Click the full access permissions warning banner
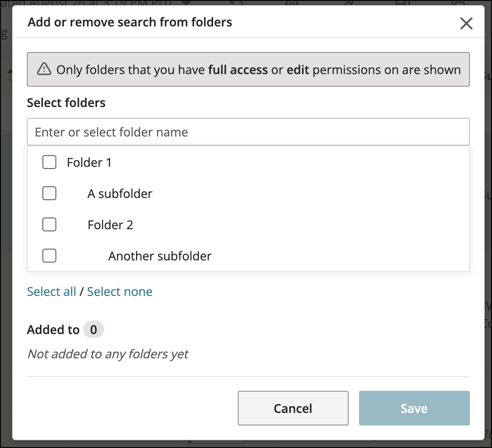492x448 pixels. coord(248,69)
